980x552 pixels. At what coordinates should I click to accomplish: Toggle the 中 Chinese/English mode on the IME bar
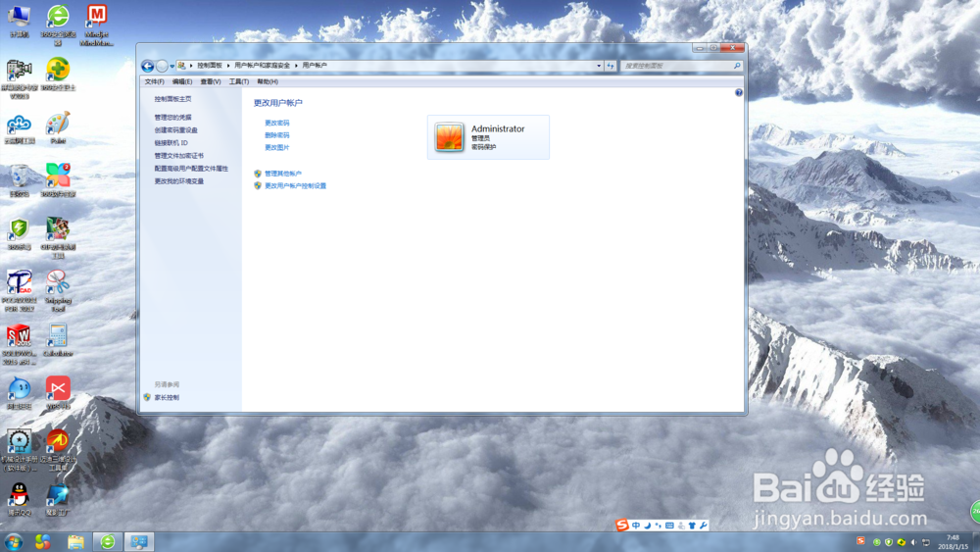(636, 526)
